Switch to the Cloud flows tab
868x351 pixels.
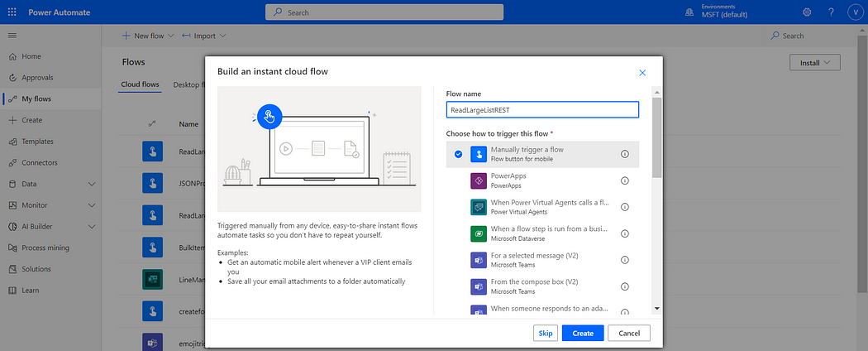coord(140,84)
